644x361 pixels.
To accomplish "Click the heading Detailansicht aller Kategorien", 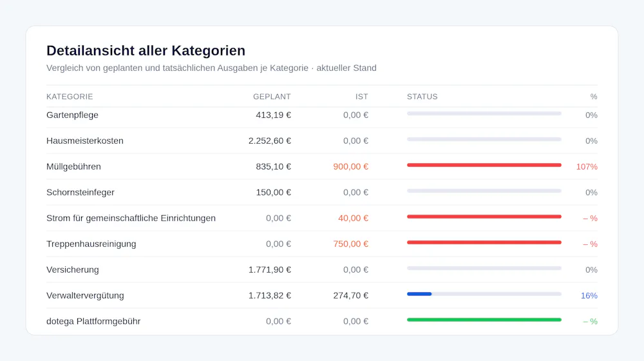I will (146, 50).
